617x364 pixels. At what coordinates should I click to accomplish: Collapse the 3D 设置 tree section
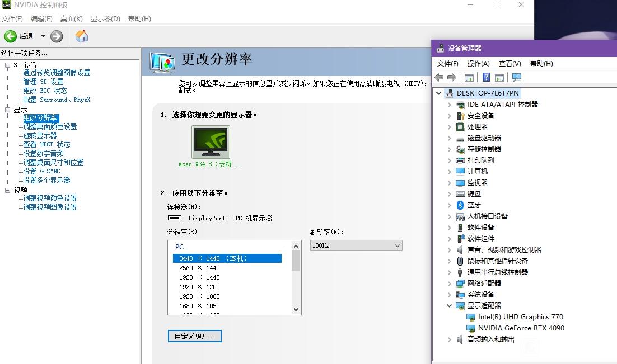7,65
